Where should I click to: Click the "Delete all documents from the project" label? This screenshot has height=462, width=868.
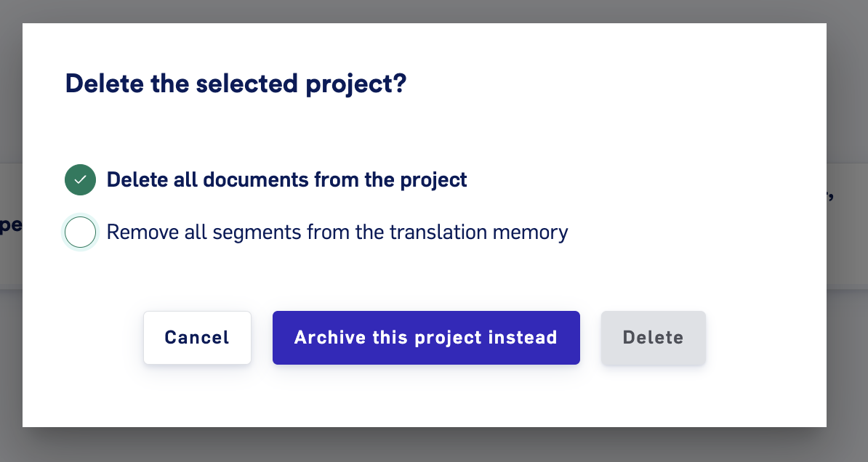pyautogui.click(x=286, y=180)
